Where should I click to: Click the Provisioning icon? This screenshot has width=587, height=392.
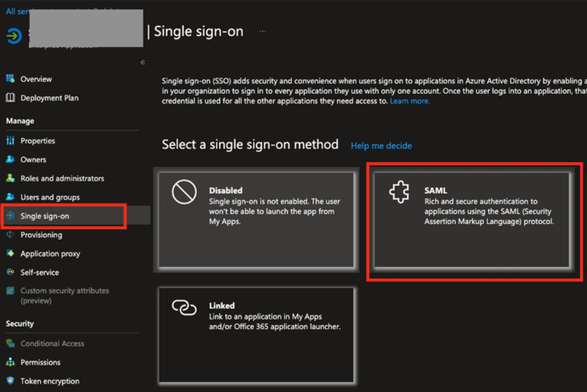click(x=11, y=234)
